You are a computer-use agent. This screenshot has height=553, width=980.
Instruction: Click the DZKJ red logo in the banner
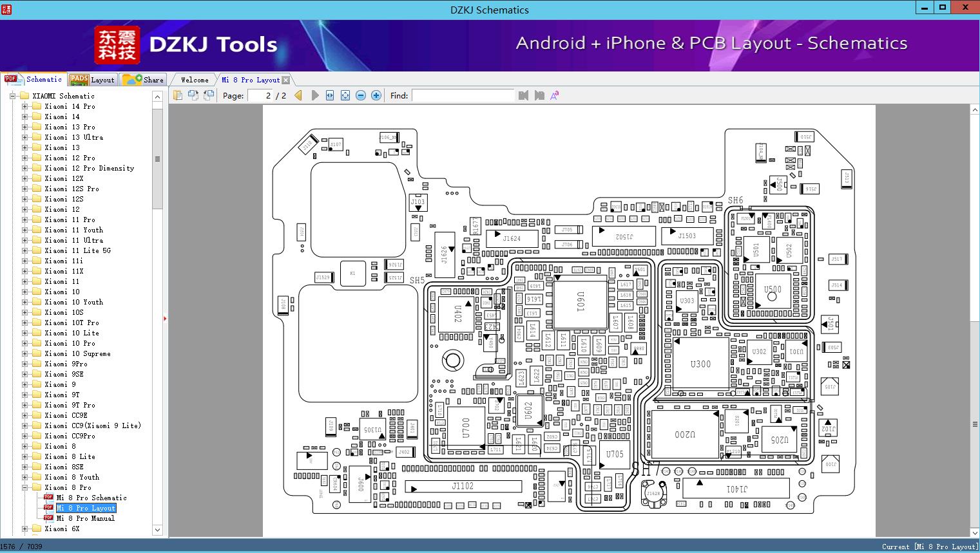(x=117, y=45)
